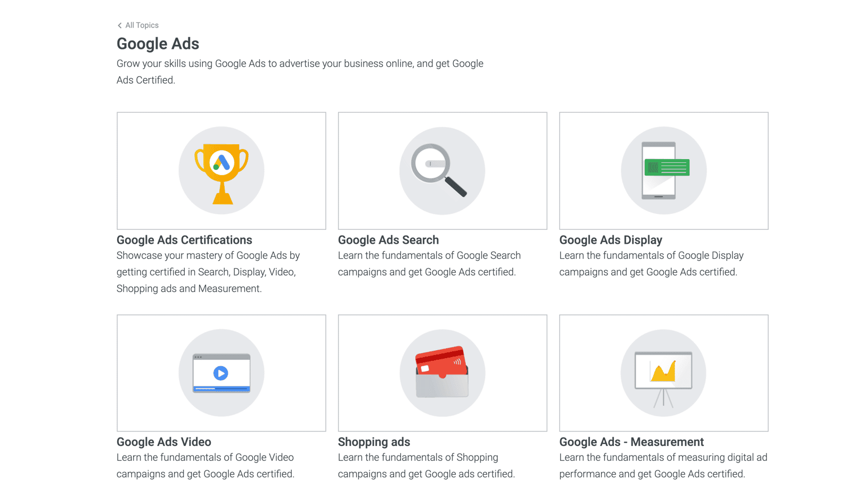
Task: Click the trophy icon for Google Ads Certifications
Action: (221, 170)
